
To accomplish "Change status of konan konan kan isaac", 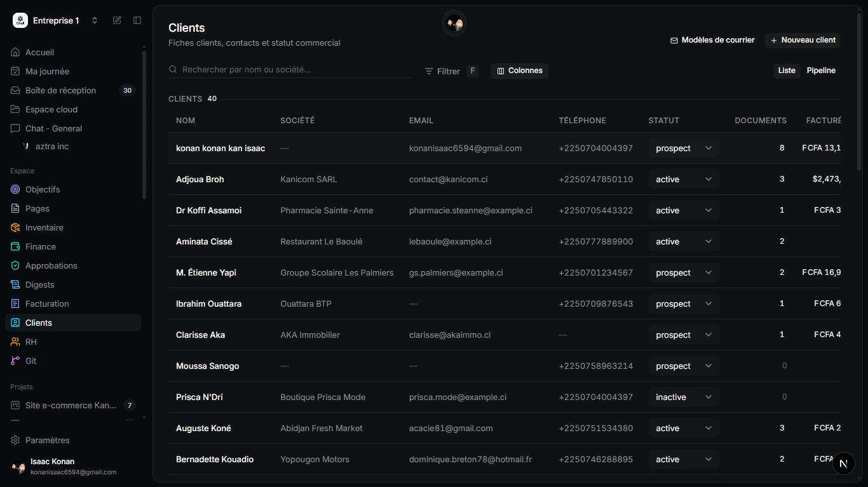I will 684,148.
